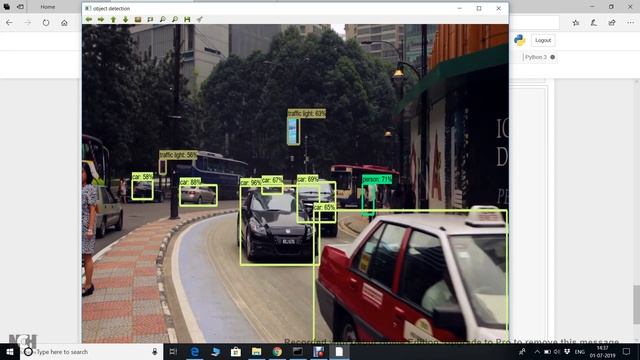
Task: Open Google Chrome from the taskbar
Action: pyautogui.click(x=277, y=352)
